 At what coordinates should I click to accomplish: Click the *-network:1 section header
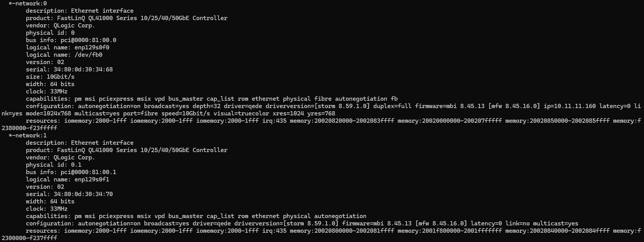(x=27, y=135)
